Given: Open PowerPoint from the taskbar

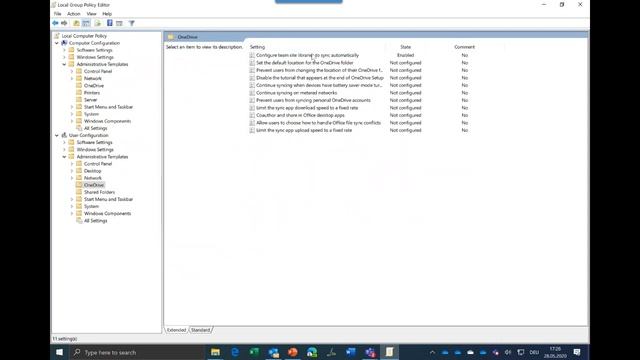Looking at the screenshot, I should point(293,352).
